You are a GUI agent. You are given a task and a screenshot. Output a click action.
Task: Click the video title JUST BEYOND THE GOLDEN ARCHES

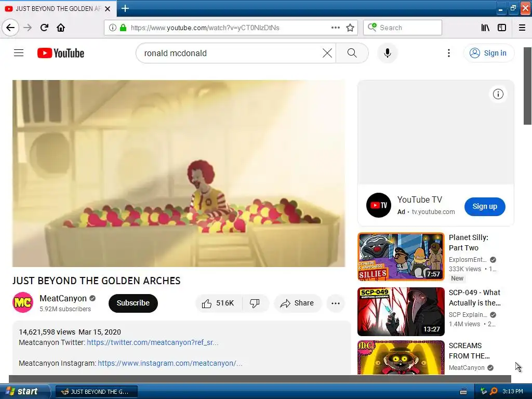tap(96, 281)
